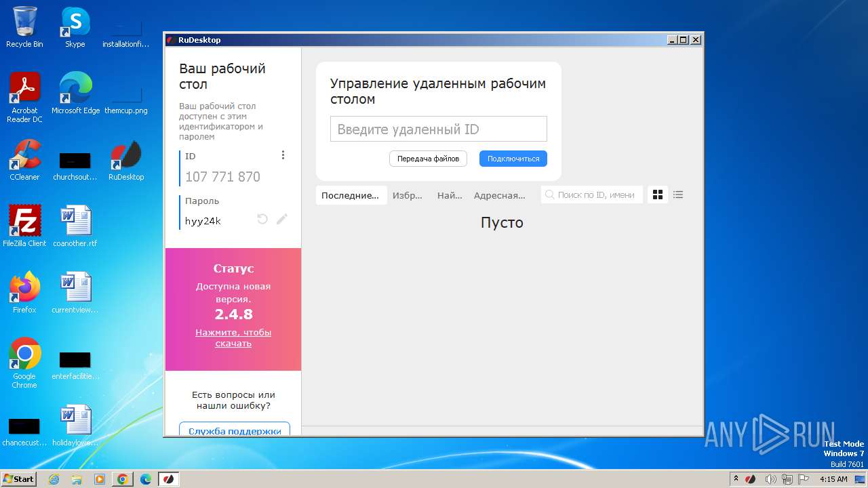Open Internet Explorer from taskbar

pyautogui.click(x=54, y=479)
